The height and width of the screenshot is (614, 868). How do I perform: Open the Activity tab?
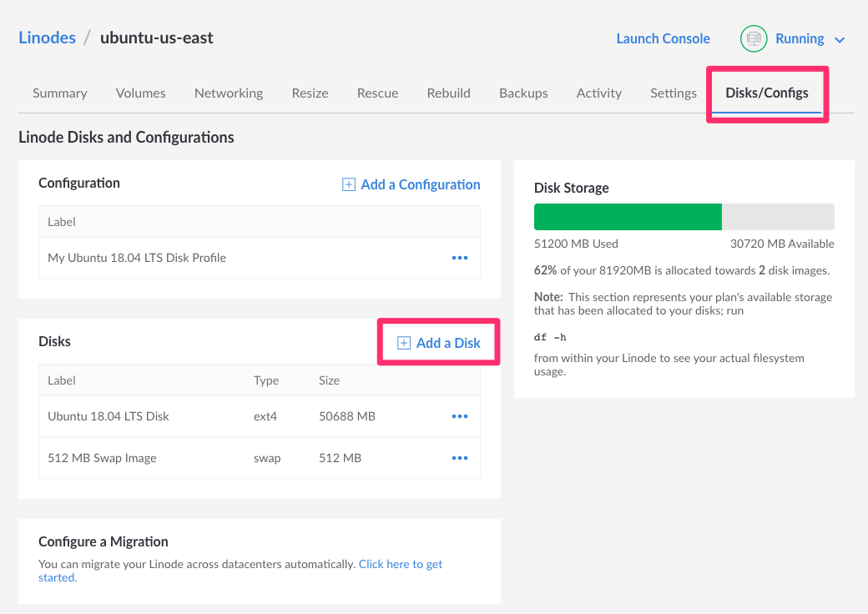coord(598,93)
